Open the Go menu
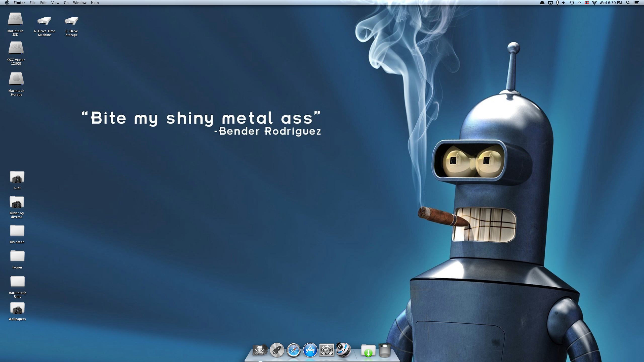The image size is (644, 362). tap(66, 3)
